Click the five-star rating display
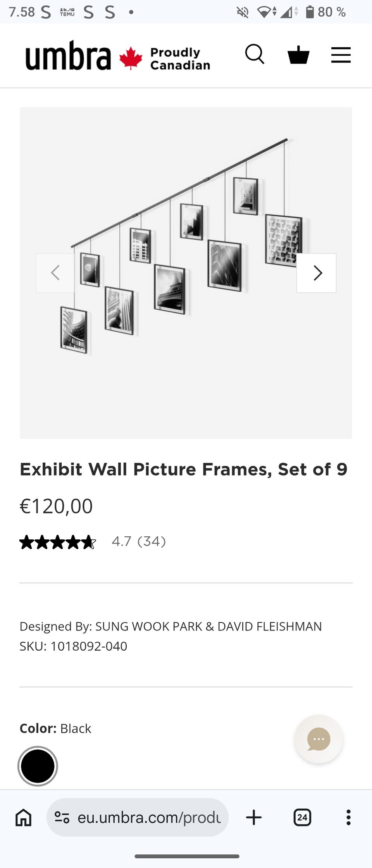 pos(57,542)
